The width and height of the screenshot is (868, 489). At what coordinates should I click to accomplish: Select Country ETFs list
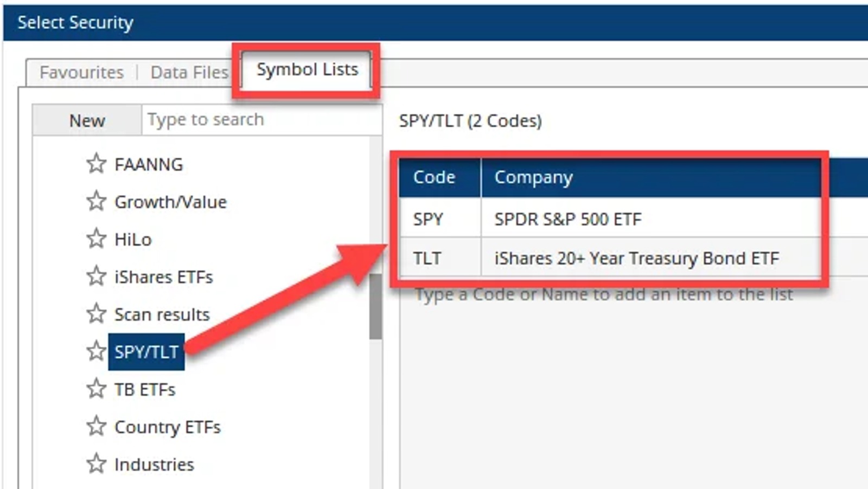coord(167,427)
